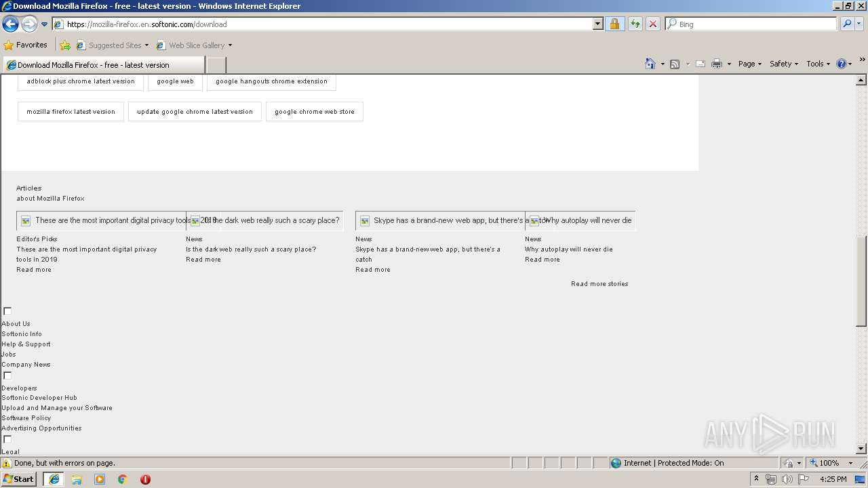Click the Bing search box
868x488 pixels.
[x=751, y=24]
